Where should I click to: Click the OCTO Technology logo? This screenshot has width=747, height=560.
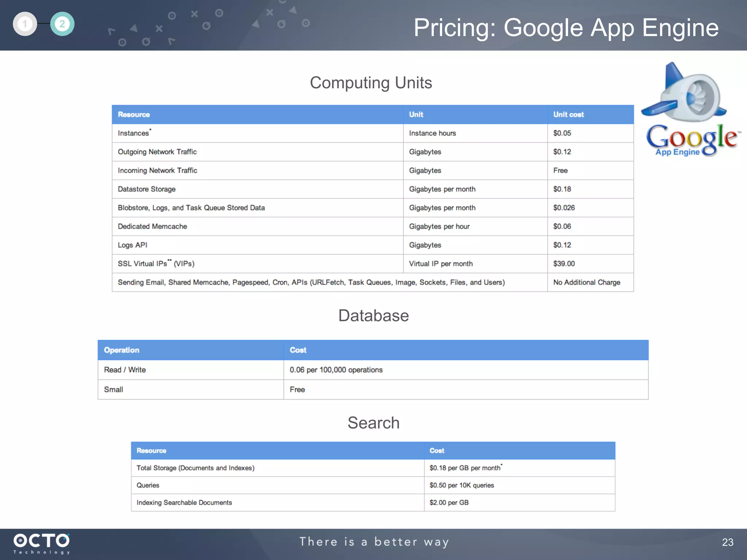(42, 544)
